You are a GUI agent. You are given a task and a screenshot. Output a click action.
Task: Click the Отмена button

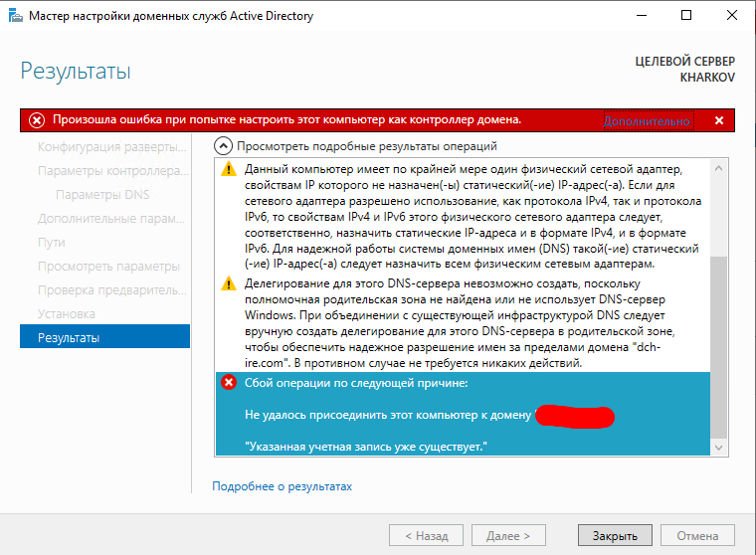697,536
